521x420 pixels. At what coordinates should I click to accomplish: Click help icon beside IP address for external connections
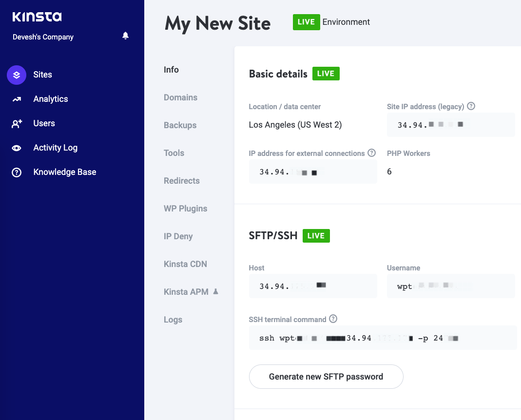[371, 153]
